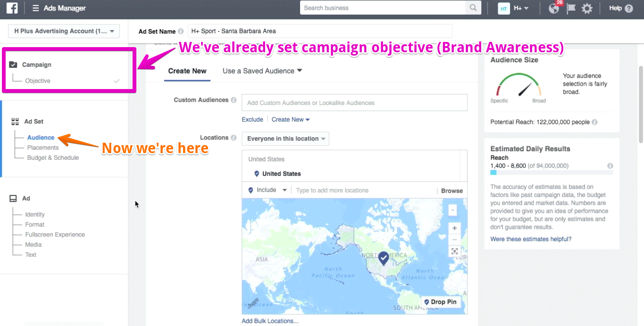Viewport: 644px width, 326px height.
Task: Open notifications globe icon
Action: coord(554,8)
